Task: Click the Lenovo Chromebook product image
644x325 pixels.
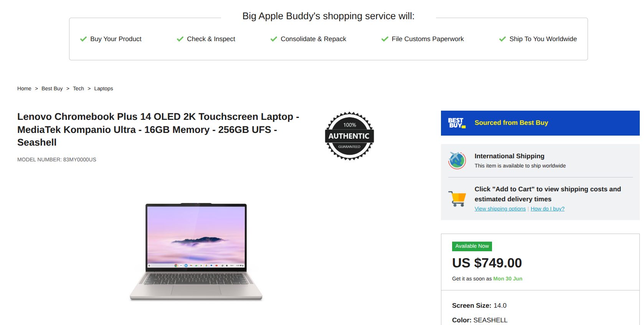Action: coord(196,252)
